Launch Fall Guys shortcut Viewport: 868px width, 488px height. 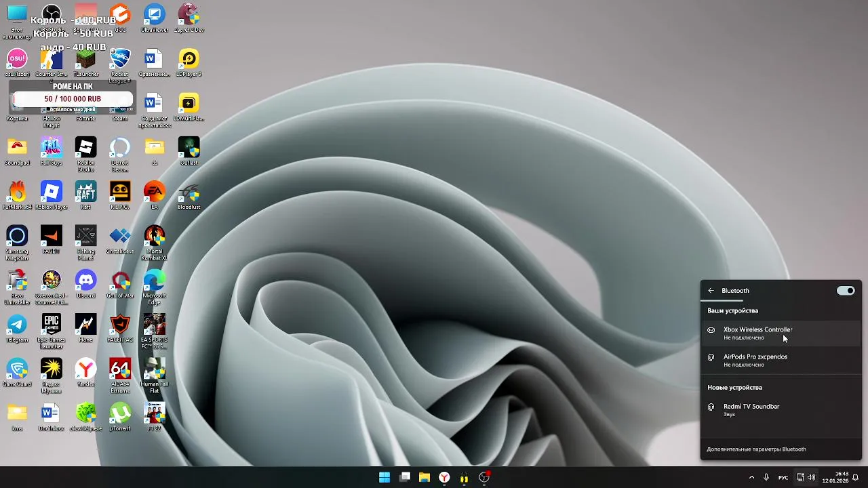[52, 151]
